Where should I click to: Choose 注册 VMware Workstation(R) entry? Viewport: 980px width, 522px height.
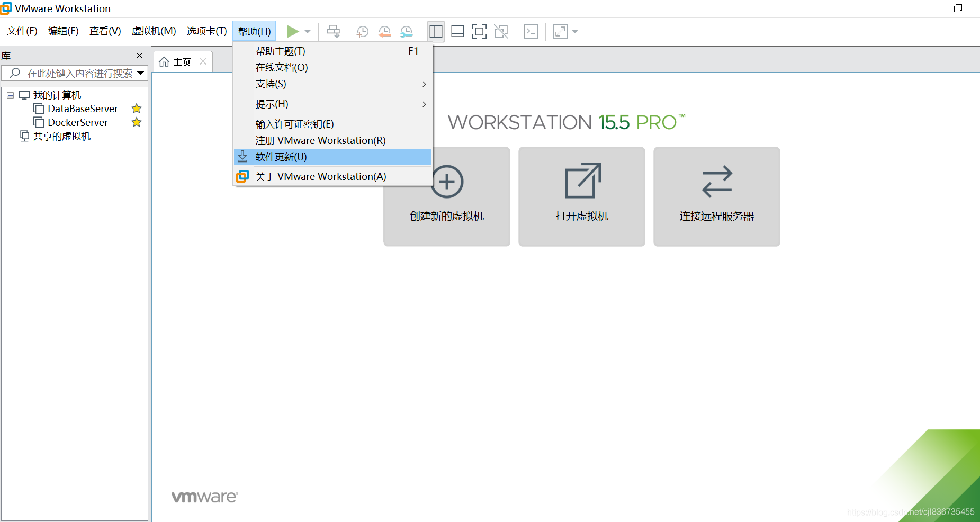(333, 141)
